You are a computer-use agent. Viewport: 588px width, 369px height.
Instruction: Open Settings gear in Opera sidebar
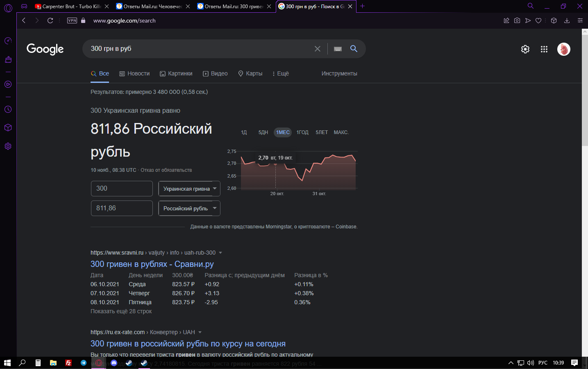8,146
